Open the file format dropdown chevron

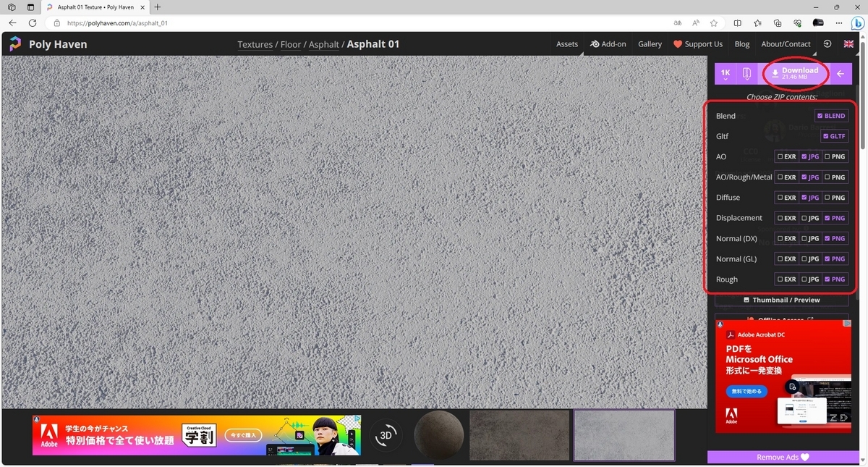[x=746, y=80]
